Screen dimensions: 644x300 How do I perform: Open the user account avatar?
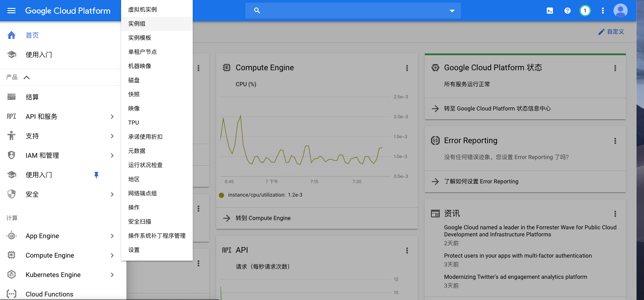click(621, 11)
